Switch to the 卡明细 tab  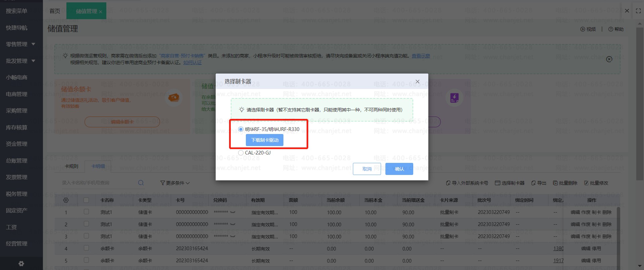98,166
